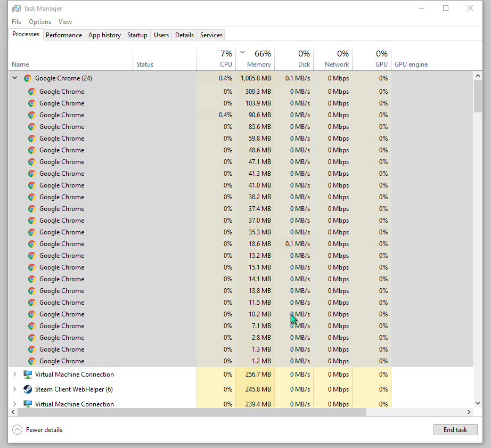Screen dimensions: 491x448
Task: Click the 1,085.8 MB memory cell
Action: (255, 78)
